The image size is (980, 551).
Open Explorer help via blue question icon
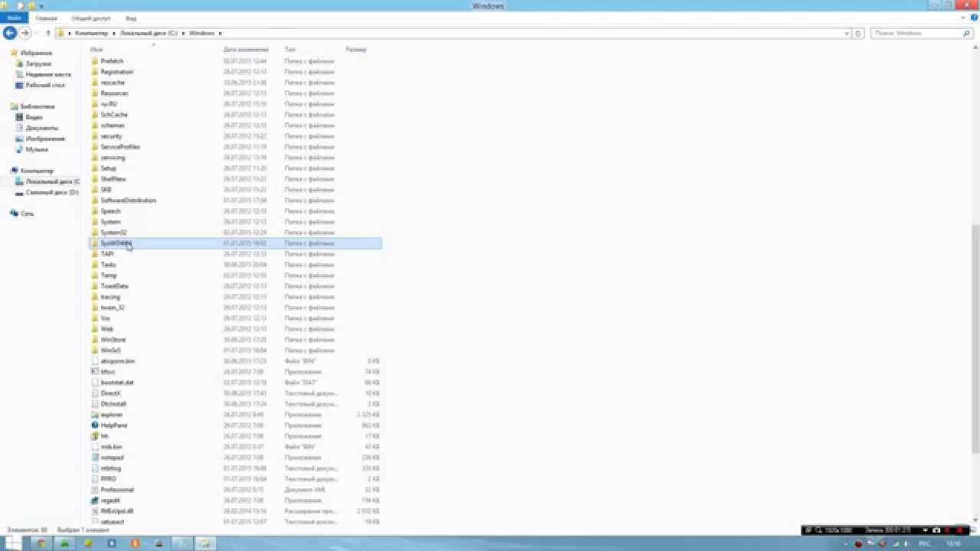click(975, 18)
